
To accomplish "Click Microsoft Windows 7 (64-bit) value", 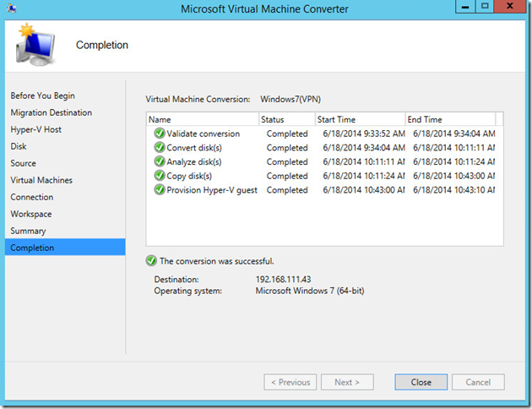I will pos(310,291).
